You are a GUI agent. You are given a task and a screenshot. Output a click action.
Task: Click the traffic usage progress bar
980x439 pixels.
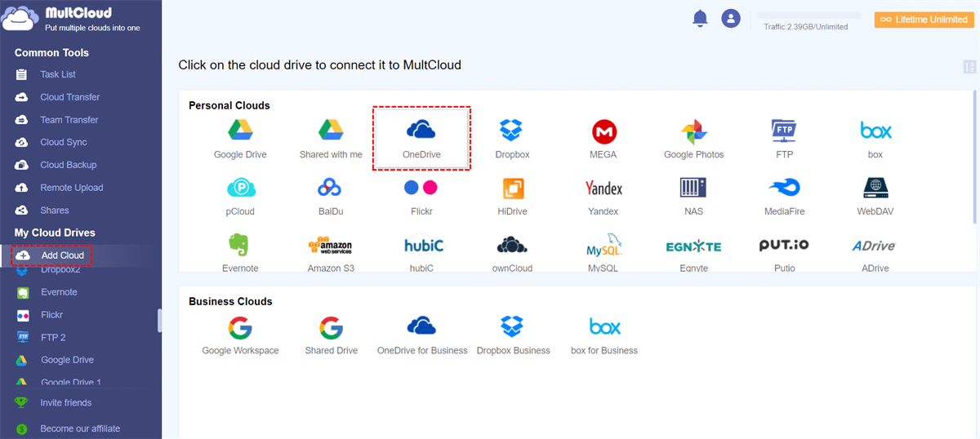coord(808,16)
